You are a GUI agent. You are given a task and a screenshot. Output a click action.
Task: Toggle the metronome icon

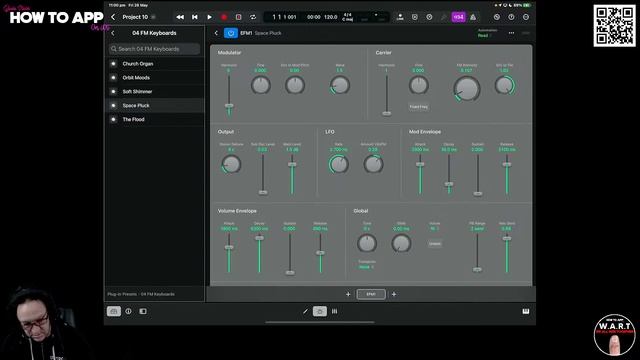point(473,17)
